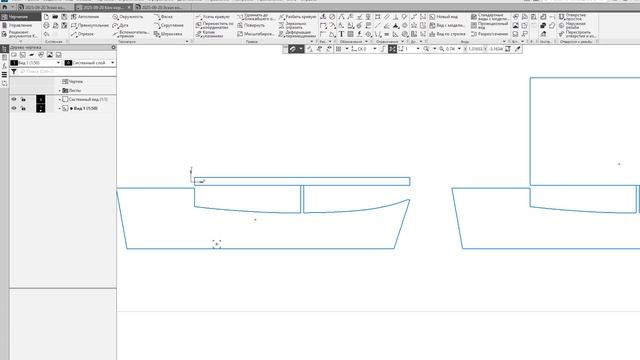
Task: Click Проекционный вид button
Action: pos(490,25)
